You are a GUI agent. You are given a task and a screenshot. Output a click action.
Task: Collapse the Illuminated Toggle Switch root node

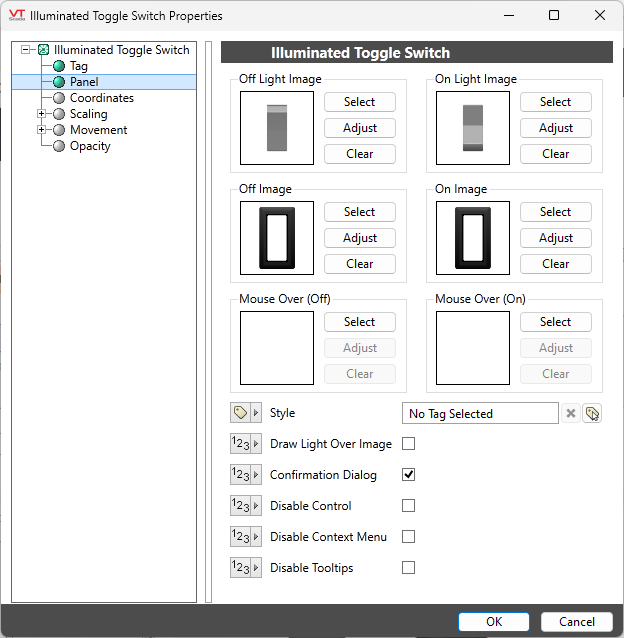click(26, 50)
